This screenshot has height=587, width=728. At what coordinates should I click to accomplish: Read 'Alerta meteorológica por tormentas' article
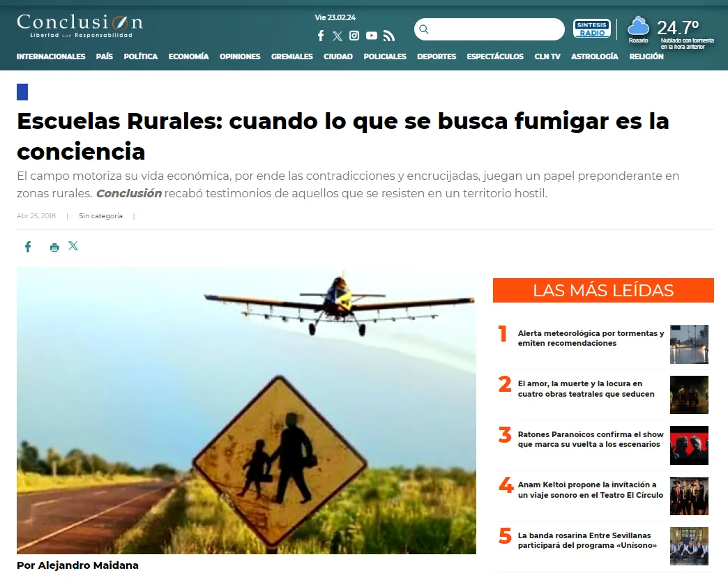click(x=590, y=338)
